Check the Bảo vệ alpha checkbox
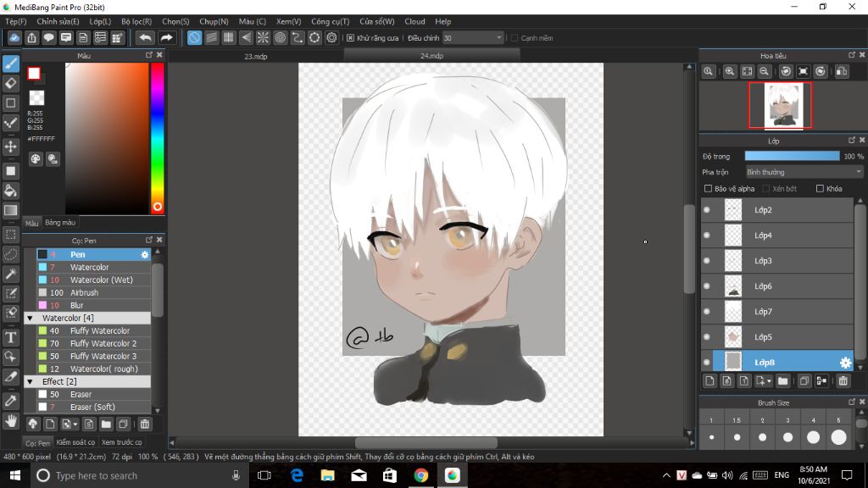Image resolution: width=868 pixels, height=488 pixels. pos(708,189)
